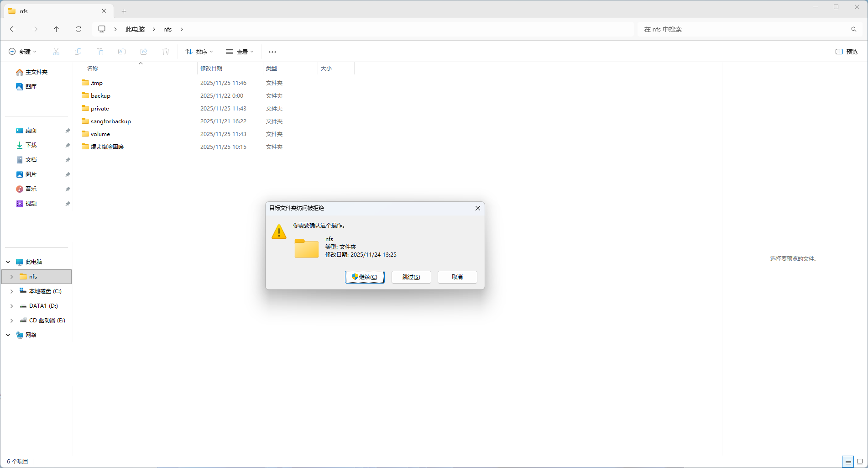Image resolution: width=868 pixels, height=468 pixels.
Task: Expand the DATA1 (D:) tree node
Action: [12, 306]
